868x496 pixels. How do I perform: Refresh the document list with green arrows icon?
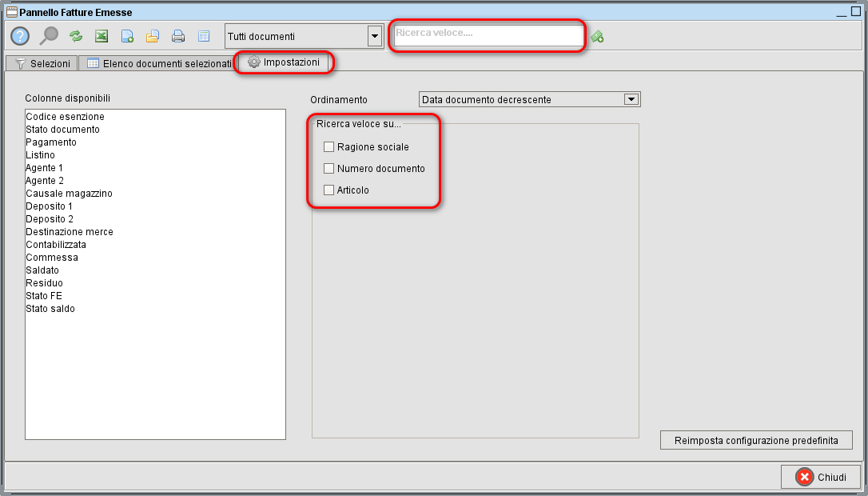[x=75, y=35]
